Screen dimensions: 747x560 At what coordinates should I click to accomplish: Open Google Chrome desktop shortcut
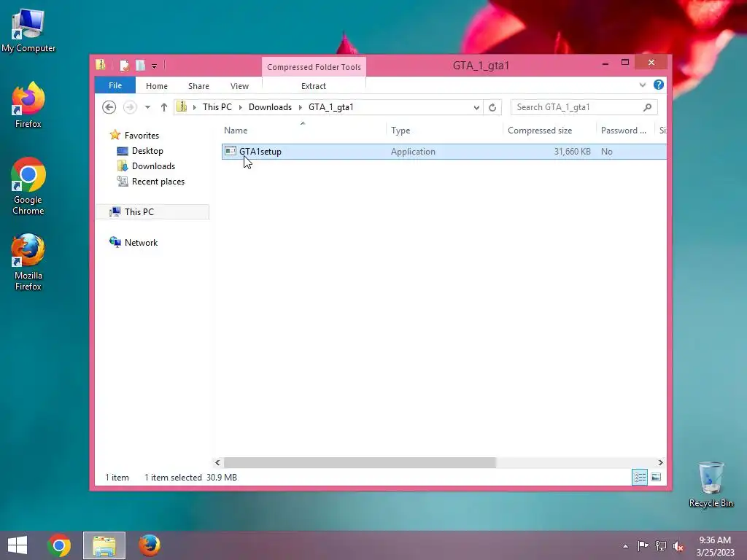(28, 186)
